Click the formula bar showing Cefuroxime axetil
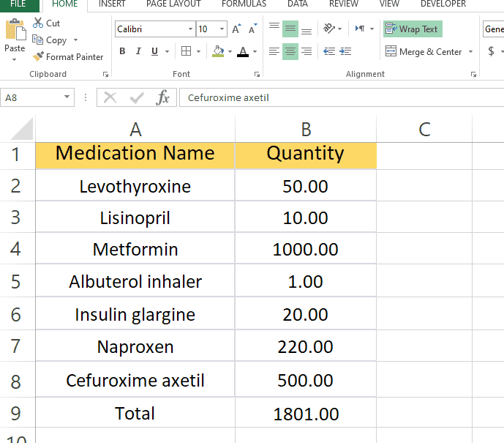504x443 pixels. [342, 97]
